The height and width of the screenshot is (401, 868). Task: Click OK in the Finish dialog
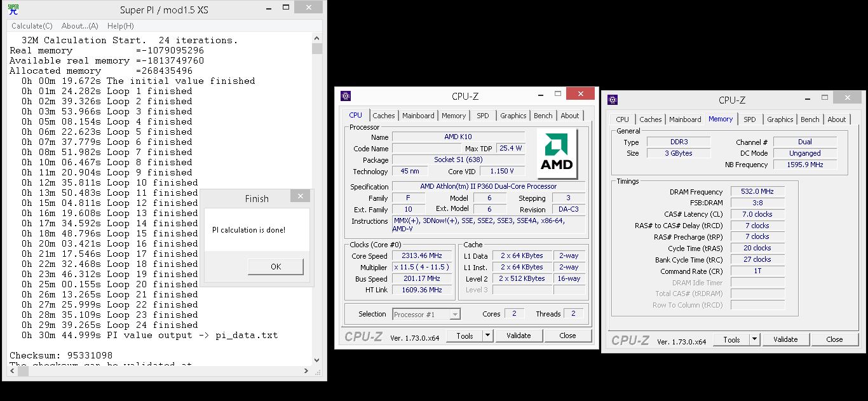276,266
